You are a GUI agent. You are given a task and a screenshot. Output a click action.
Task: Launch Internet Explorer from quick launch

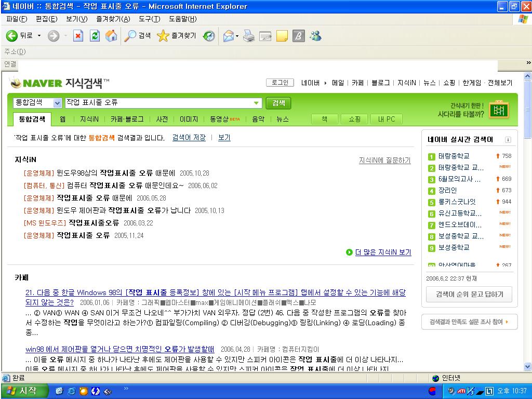(71, 391)
